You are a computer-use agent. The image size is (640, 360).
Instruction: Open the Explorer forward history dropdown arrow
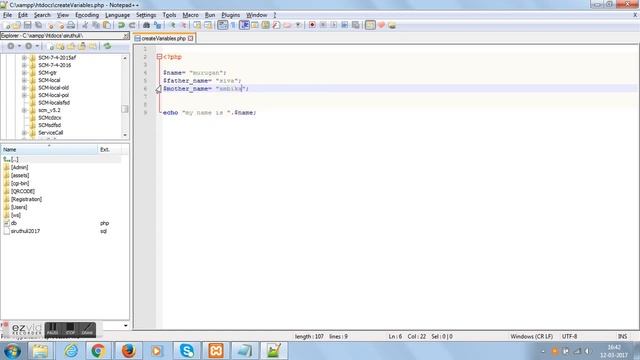[37, 46]
